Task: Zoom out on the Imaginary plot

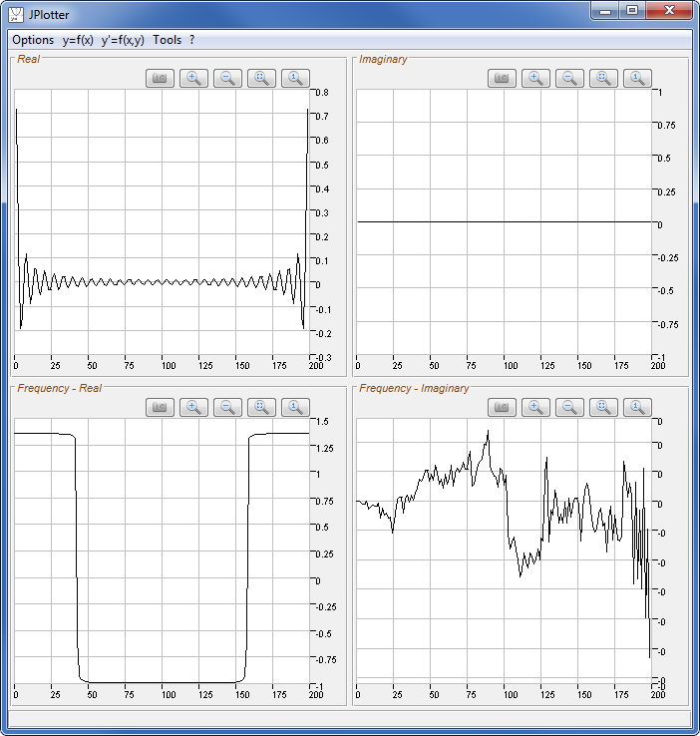Action: click(570, 78)
